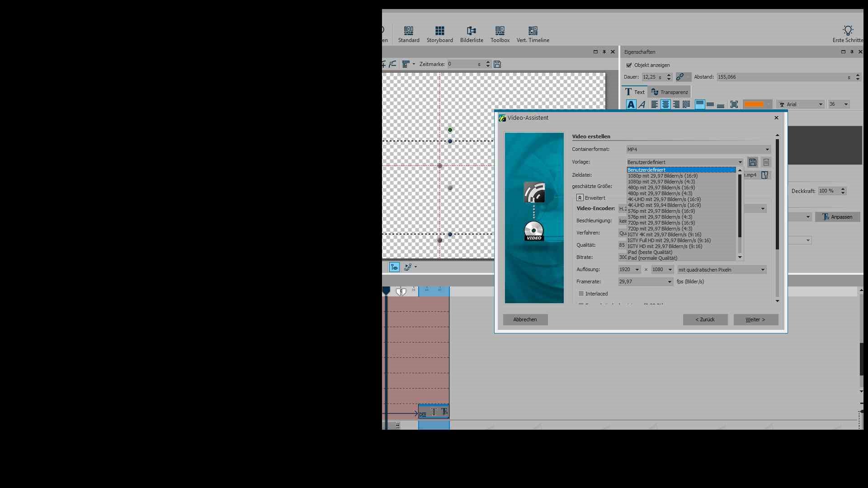Toggle the Objekt anzeigen checkbox
The height and width of the screenshot is (488, 868).
(629, 65)
